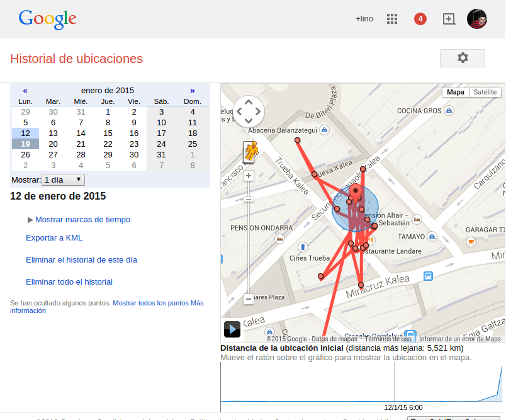Click the Abaceria Balanzategui shop icon

(x=324, y=130)
